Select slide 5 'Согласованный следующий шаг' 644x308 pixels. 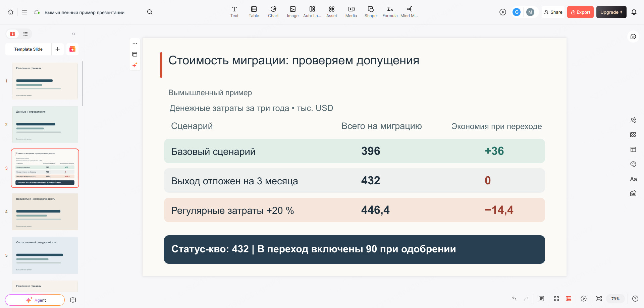click(x=45, y=255)
